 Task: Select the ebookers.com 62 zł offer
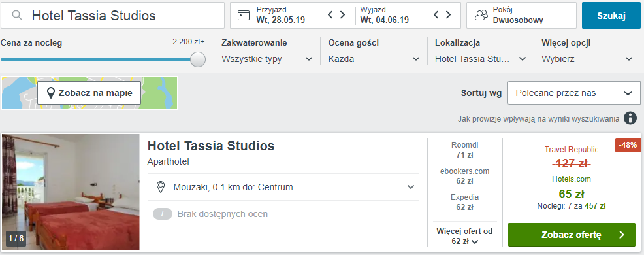[465, 176]
